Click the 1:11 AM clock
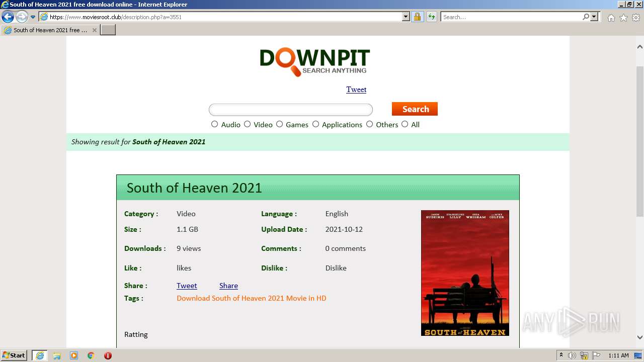 [618, 355]
